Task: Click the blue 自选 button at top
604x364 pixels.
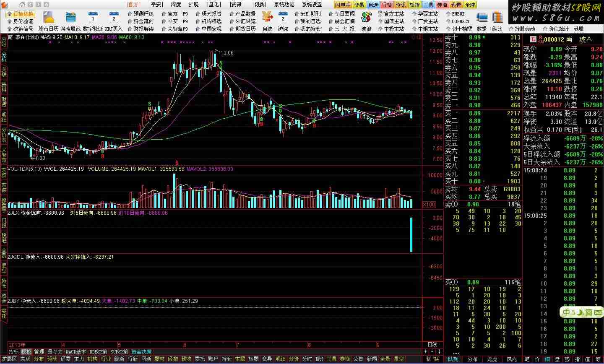Action: [373, 5]
